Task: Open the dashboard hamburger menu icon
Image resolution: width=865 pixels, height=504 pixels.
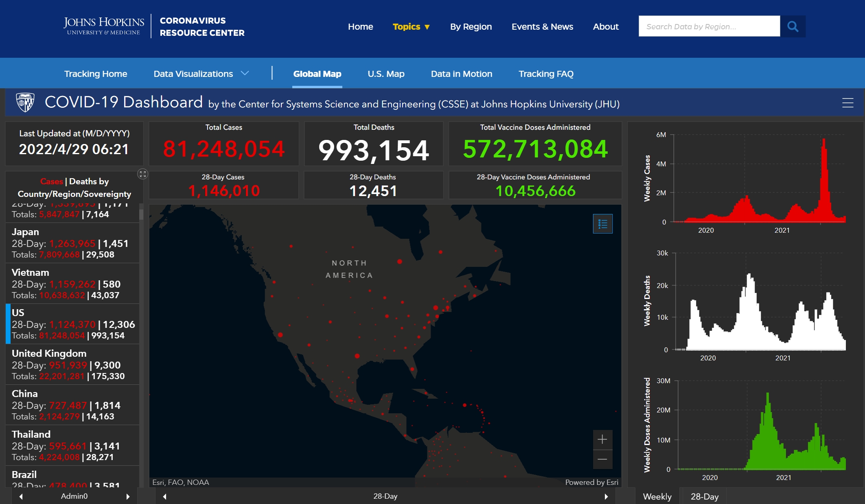Action: [x=847, y=103]
